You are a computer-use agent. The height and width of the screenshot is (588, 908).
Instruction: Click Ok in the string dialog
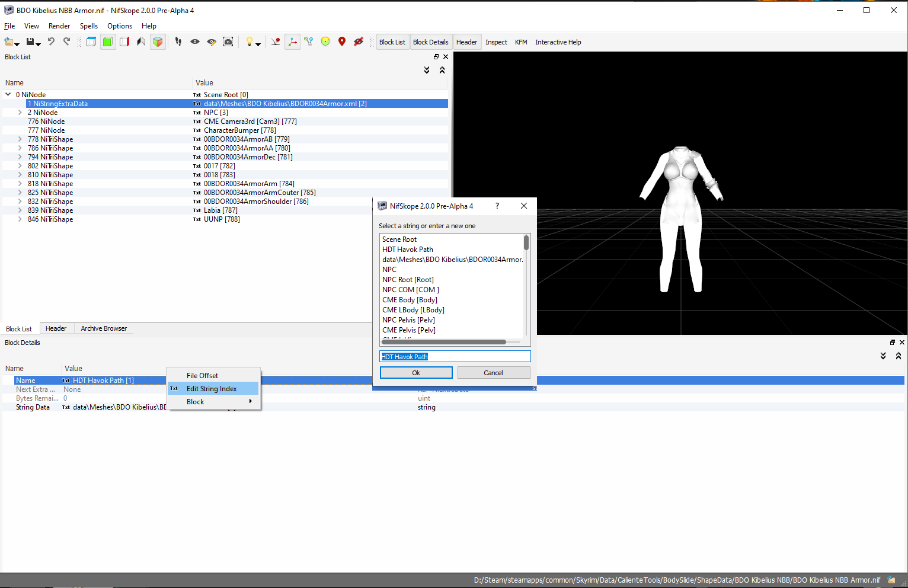click(x=416, y=373)
